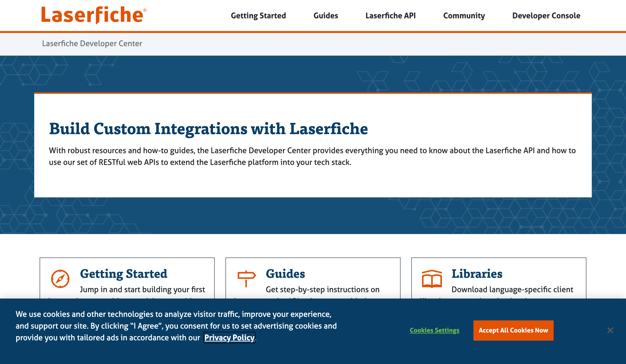Screen dimensions: 626x364
Task: Open the Guides nav menu item
Action: [x=326, y=16]
